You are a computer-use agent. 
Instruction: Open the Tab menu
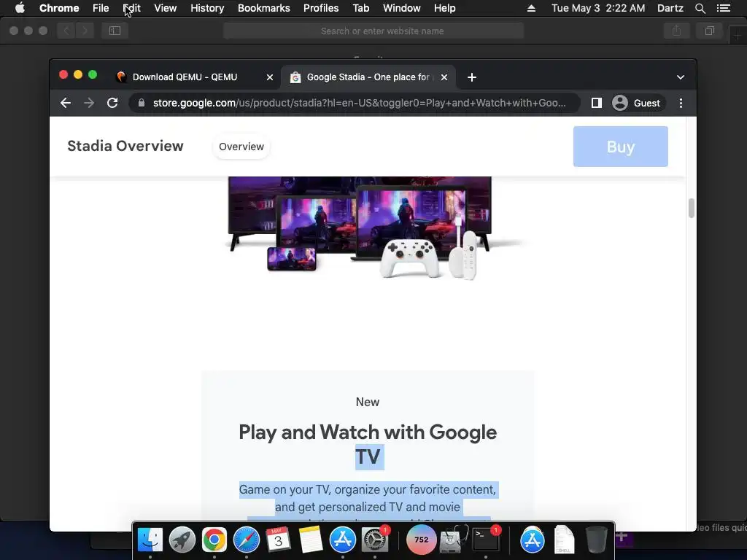pyautogui.click(x=360, y=8)
